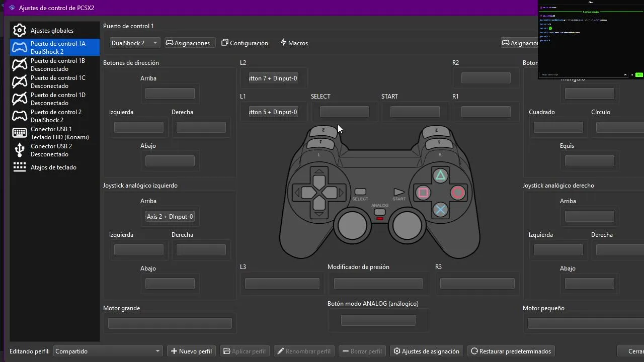Viewport: 644px width, 362px height.
Task: Click the Motor pequeño binding field
Action: (x=586, y=324)
